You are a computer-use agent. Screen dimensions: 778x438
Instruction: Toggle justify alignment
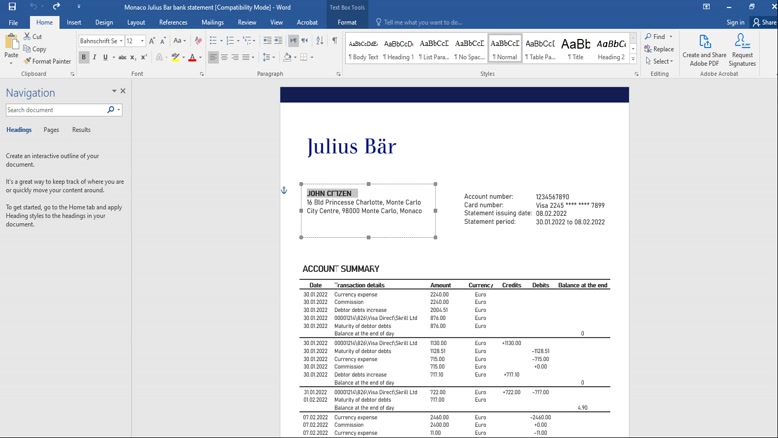pyautogui.click(x=246, y=58)
